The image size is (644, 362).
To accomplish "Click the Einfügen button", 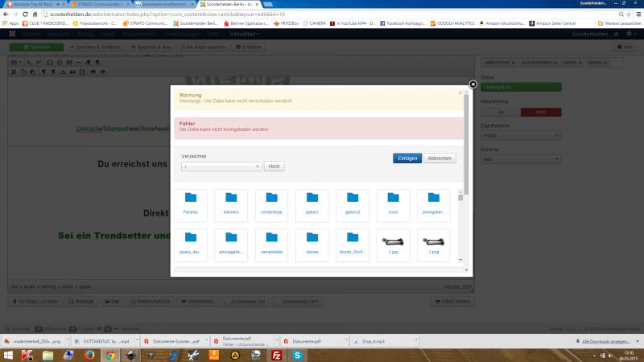I will pyautogui.click(x=407, y=158).
